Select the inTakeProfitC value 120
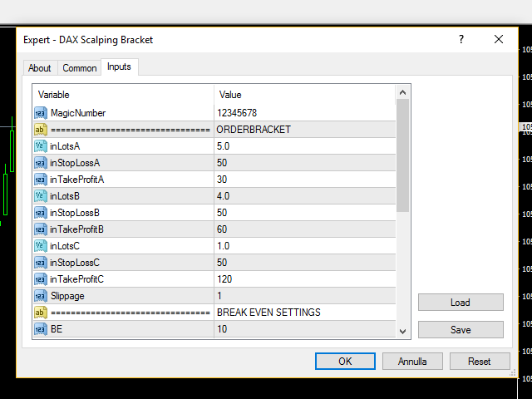532x399 pixels. (224, 279)
